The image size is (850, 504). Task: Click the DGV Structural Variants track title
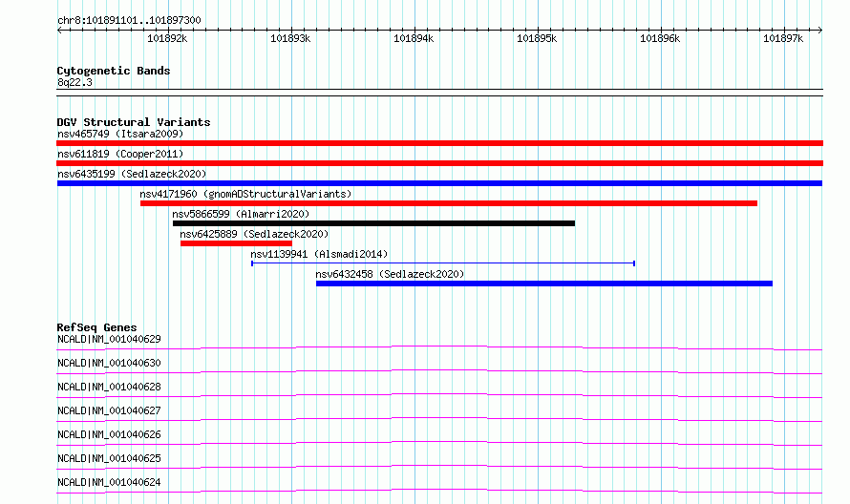[x=134, y=122]
